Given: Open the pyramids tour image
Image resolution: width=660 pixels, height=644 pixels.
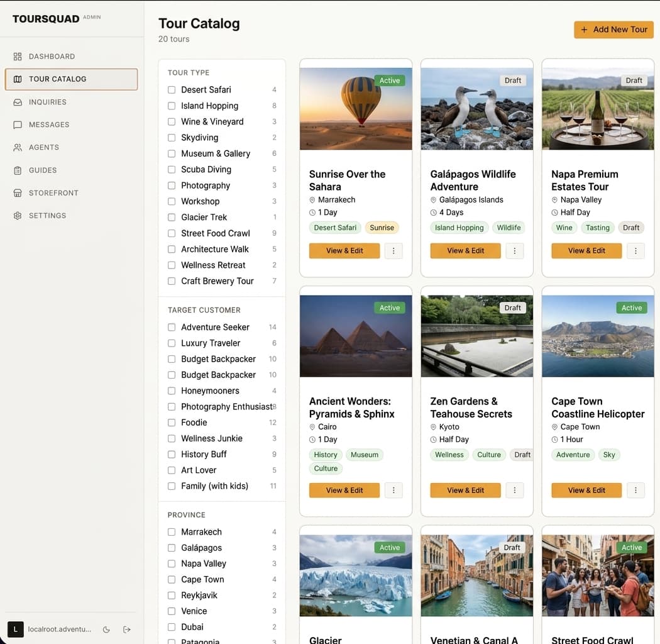Looking at the screenshot, I should coord(356,336).
